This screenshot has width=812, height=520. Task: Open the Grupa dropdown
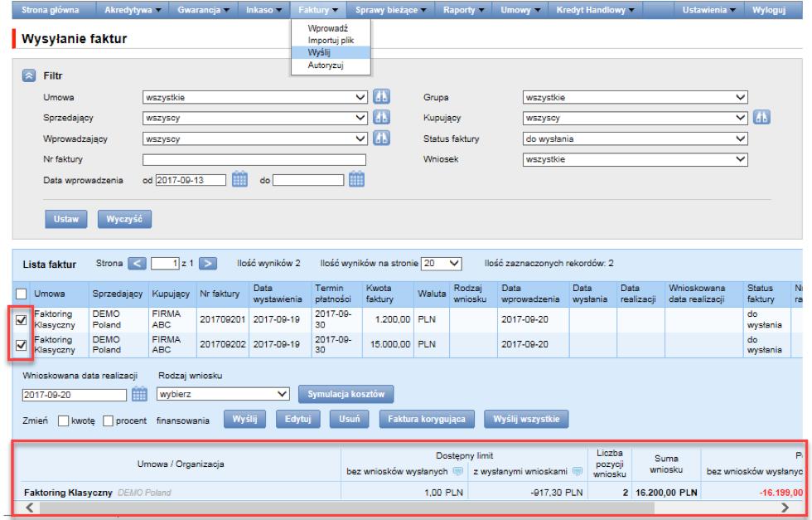click(x=635, y=97)
